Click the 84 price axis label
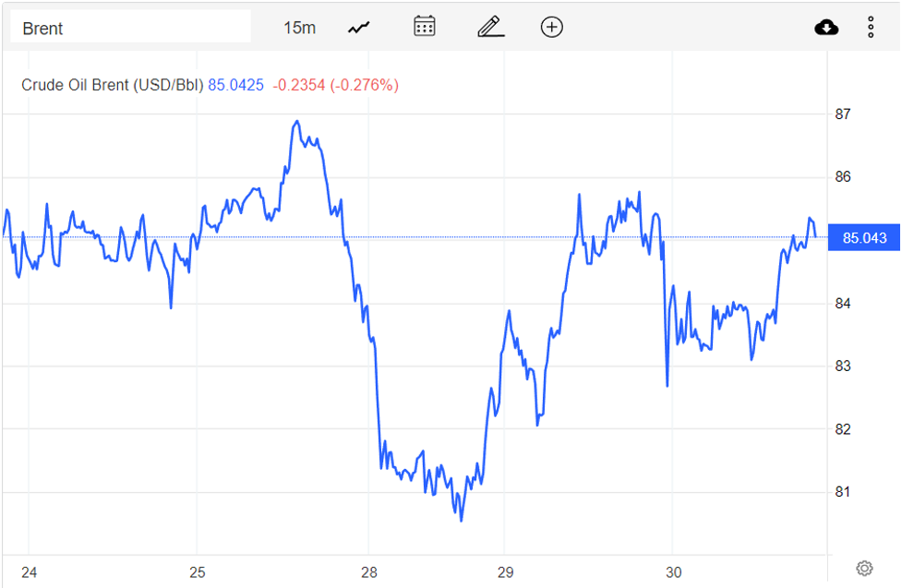 click(843, 304)
